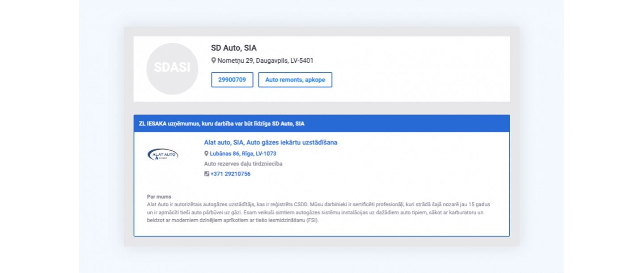Click the map pin beside Lubānas 86

[x=207, y=154]
